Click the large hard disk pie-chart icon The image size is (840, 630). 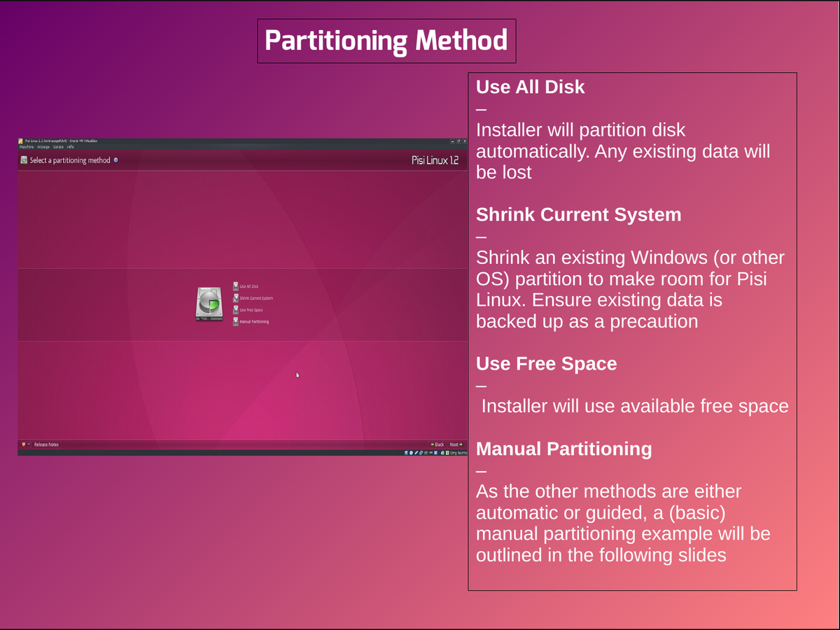coord(211,303)
